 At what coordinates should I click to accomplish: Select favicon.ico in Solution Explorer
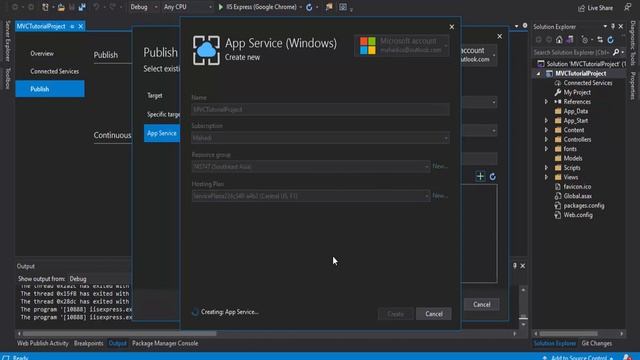tap(577, 187)
